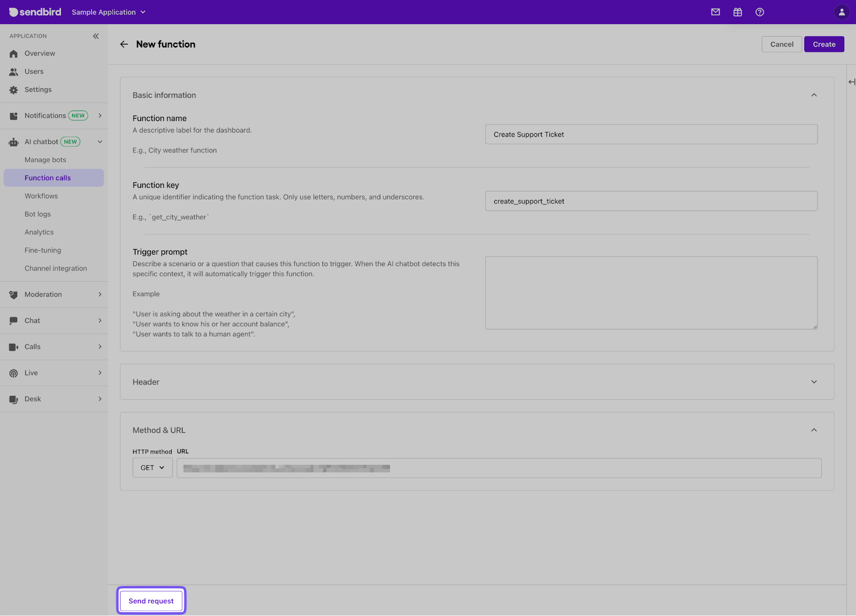Select the Overview home icon in sidebar
The width and height of the screenshot is (856, 616).
[13, 53]
